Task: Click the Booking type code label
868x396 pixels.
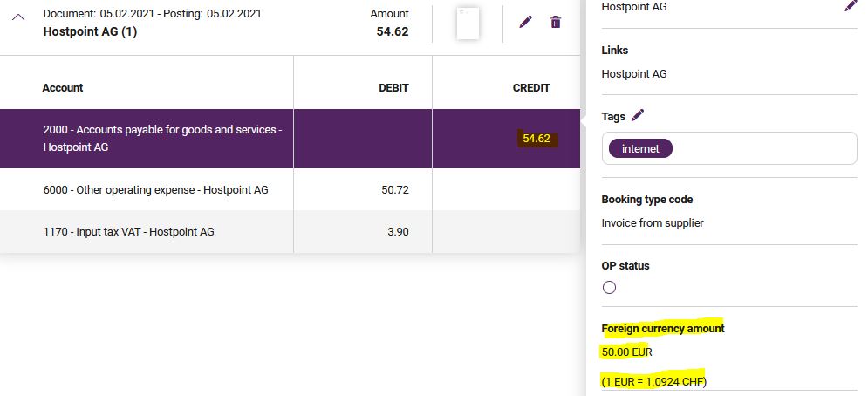Action: tap(647, 200)
